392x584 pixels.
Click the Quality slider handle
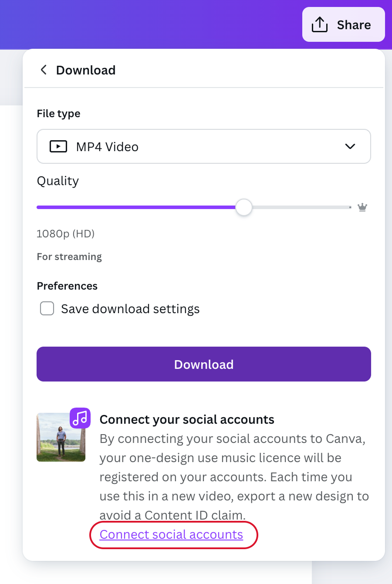click(244, 207)
